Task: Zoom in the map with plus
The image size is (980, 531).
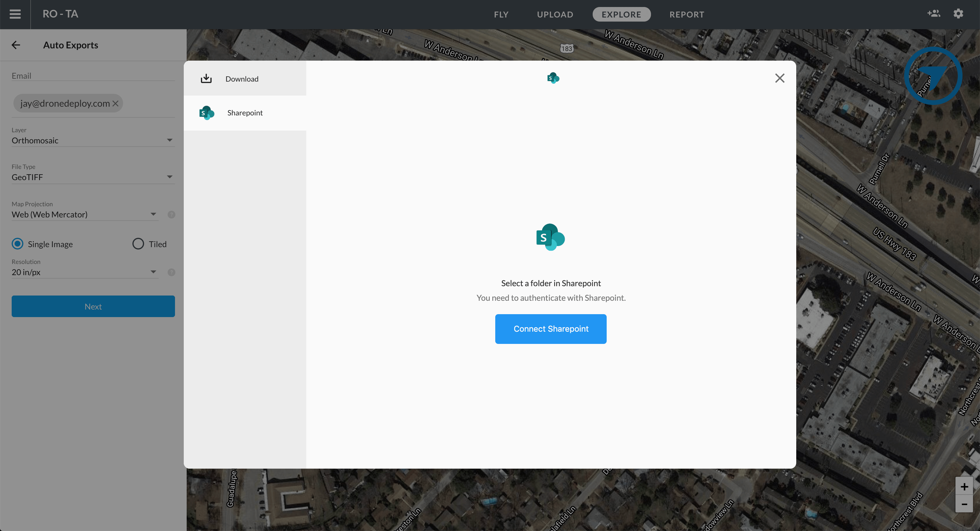Action: pyautogui.click(x=964, y=486)
